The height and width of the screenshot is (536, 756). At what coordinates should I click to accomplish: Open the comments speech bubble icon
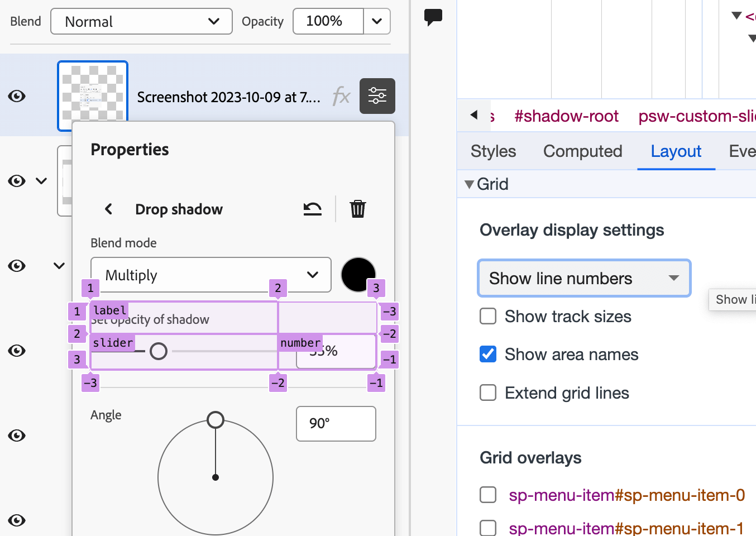[433, 17]
